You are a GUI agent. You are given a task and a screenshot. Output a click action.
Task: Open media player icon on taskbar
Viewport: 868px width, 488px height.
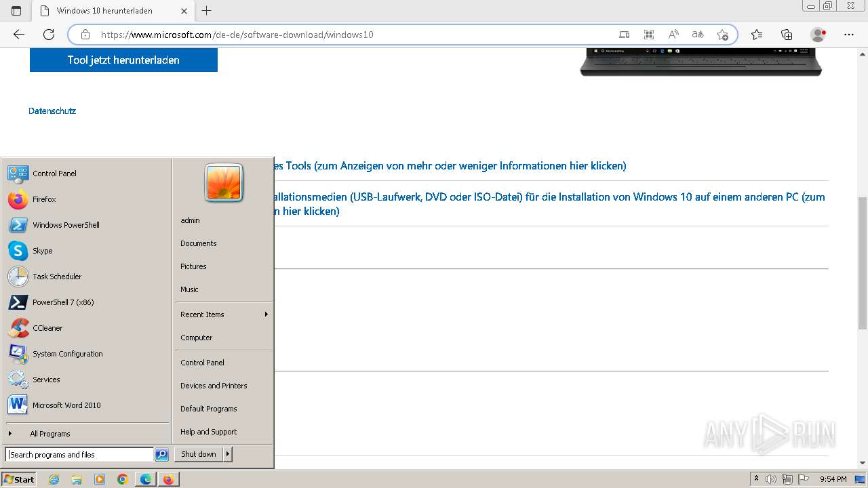point(100,479)
